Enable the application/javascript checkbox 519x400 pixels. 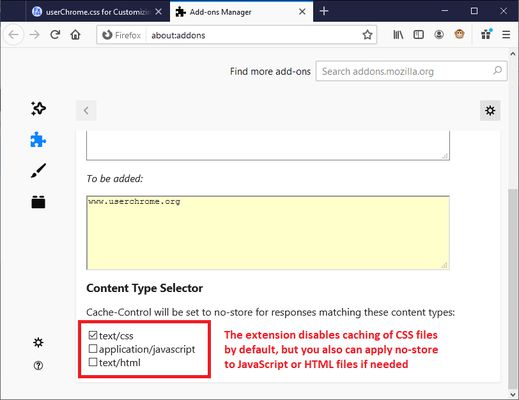click(93, 349)
